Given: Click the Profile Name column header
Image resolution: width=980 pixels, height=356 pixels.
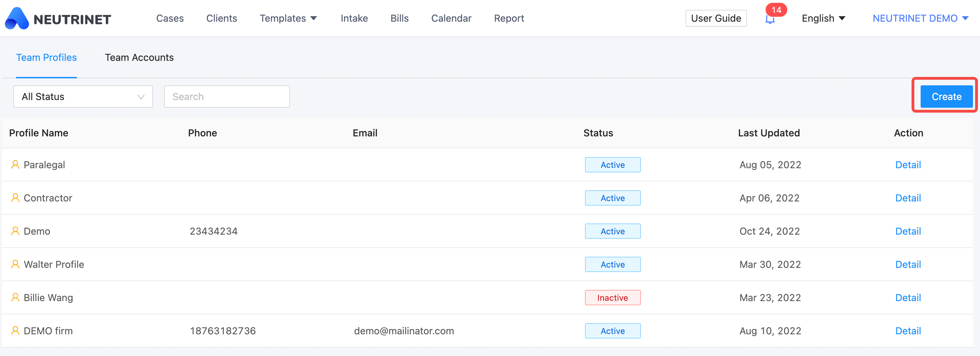Looking at the screenshot, I should 38,133.
